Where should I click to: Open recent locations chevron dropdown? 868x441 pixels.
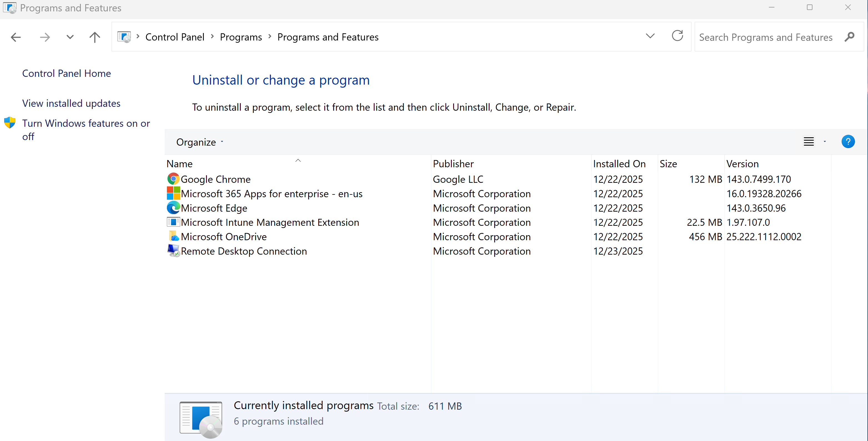point(70,37)
